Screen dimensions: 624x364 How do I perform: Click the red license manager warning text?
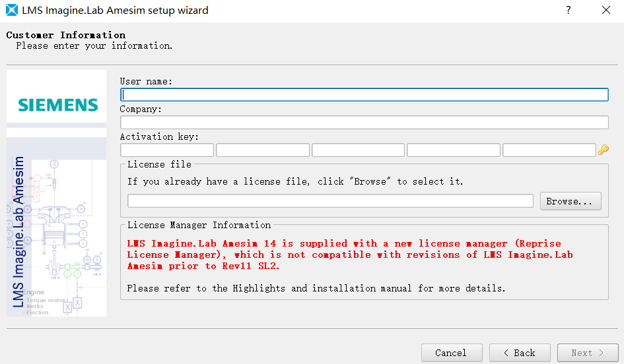coord(350,255)
